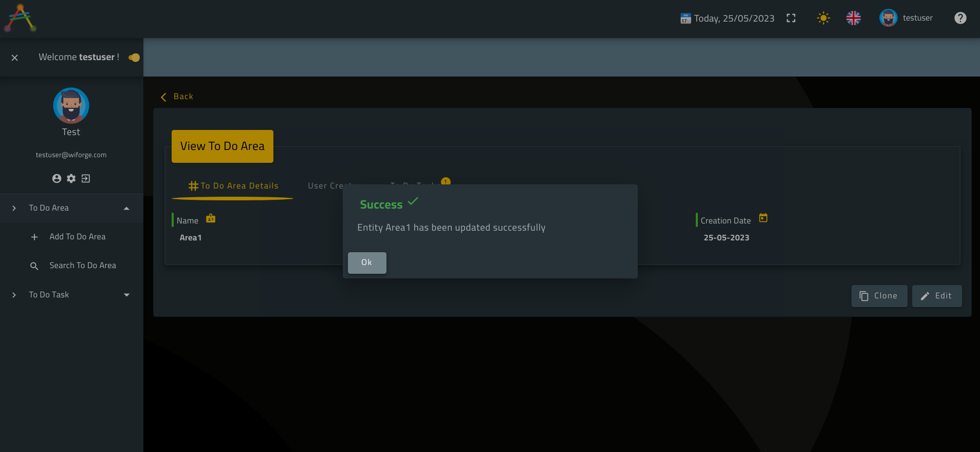Collapse the To Do Area menu with the up arrow
Screen dimensions: 980x452
point(126,208)
